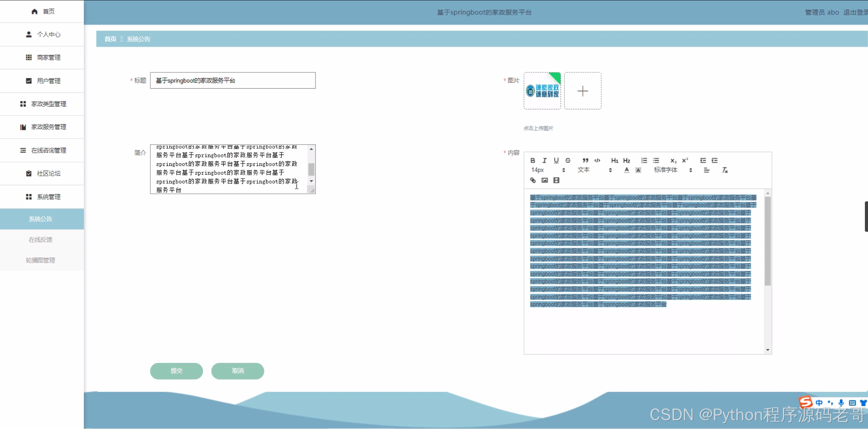The width and height of the screenshot is (868, 429).
Task: Insert video via editor video icon
Action: [556, 180]
